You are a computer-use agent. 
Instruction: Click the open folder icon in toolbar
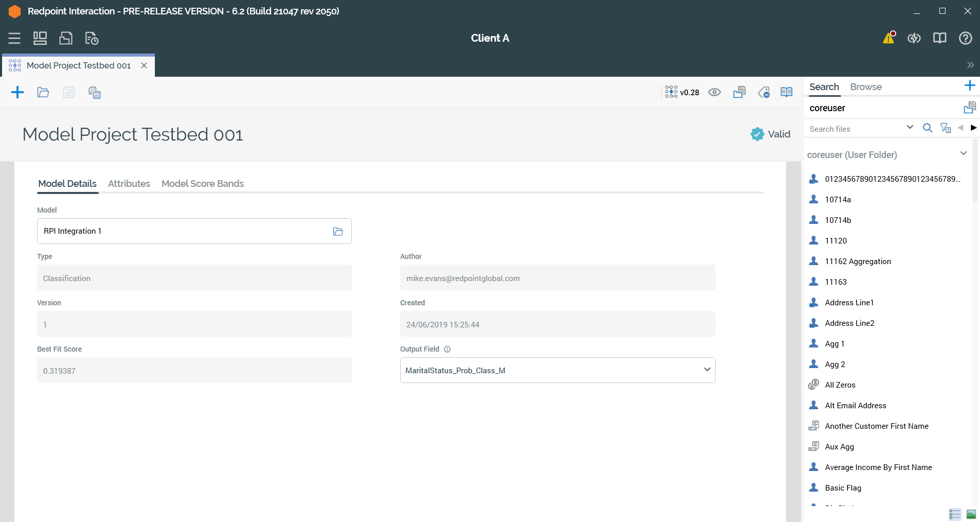(x=43, y=92)
